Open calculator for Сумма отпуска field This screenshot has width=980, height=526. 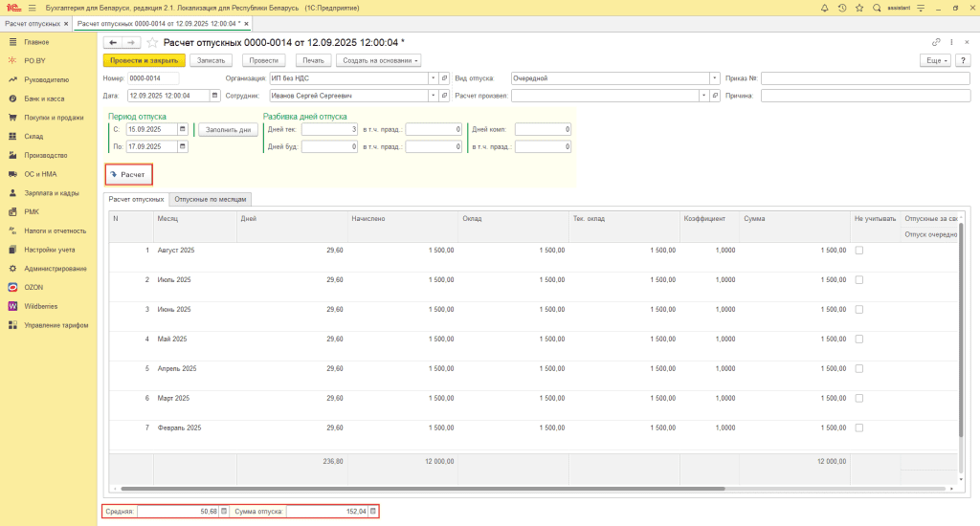[x=373, y=512]
